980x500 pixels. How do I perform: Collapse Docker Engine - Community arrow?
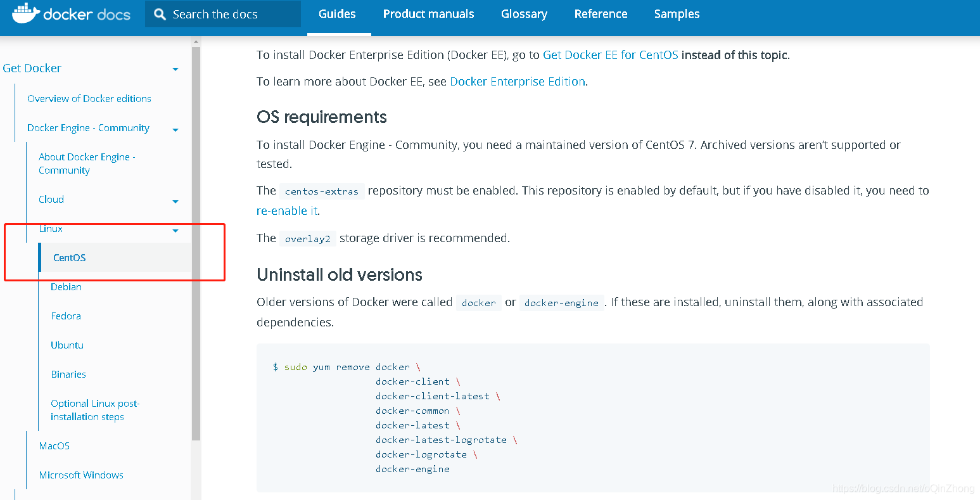pos(175,130)
